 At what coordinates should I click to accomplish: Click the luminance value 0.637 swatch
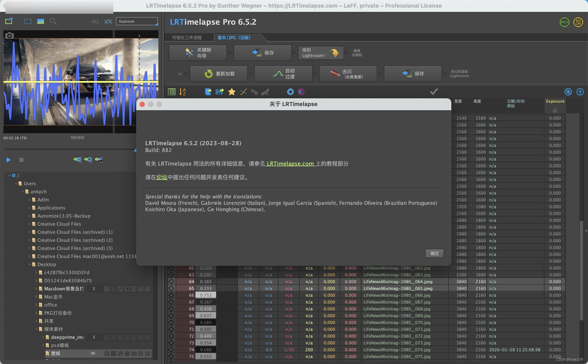click(206, 316)
